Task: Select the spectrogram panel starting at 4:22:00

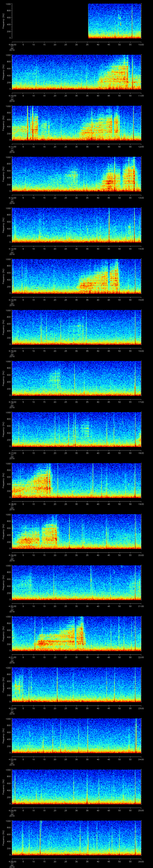Action: point(77,685)
